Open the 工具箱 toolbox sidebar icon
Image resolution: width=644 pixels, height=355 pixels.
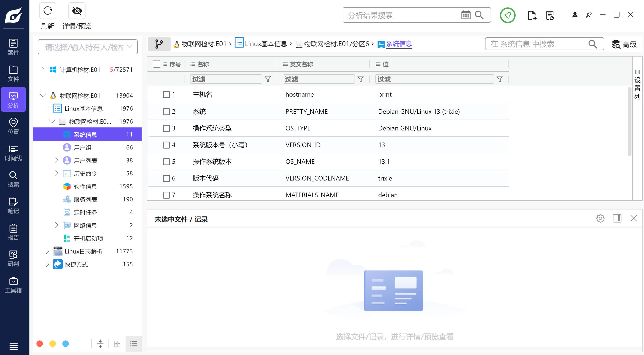click(x=13, y=285)
